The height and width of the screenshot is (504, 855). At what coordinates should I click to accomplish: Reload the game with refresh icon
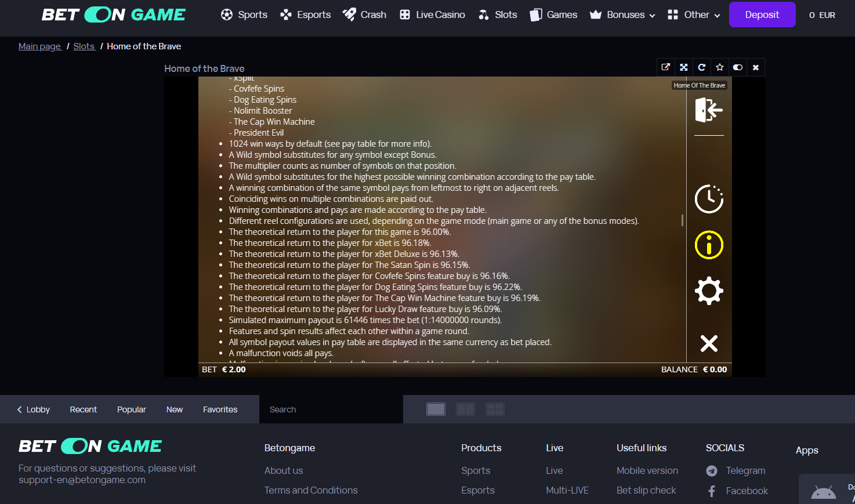702,67
